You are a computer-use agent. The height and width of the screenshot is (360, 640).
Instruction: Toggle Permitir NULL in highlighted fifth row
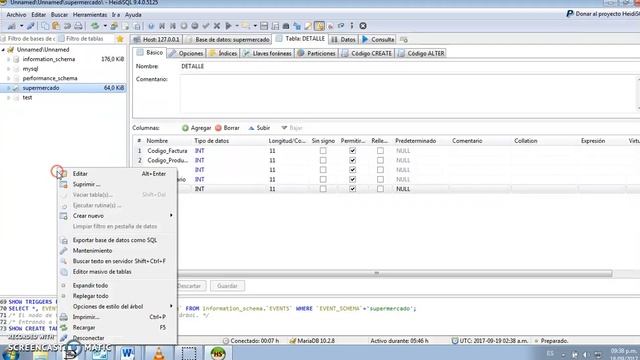pyautogui.click(x=352, y=189)
